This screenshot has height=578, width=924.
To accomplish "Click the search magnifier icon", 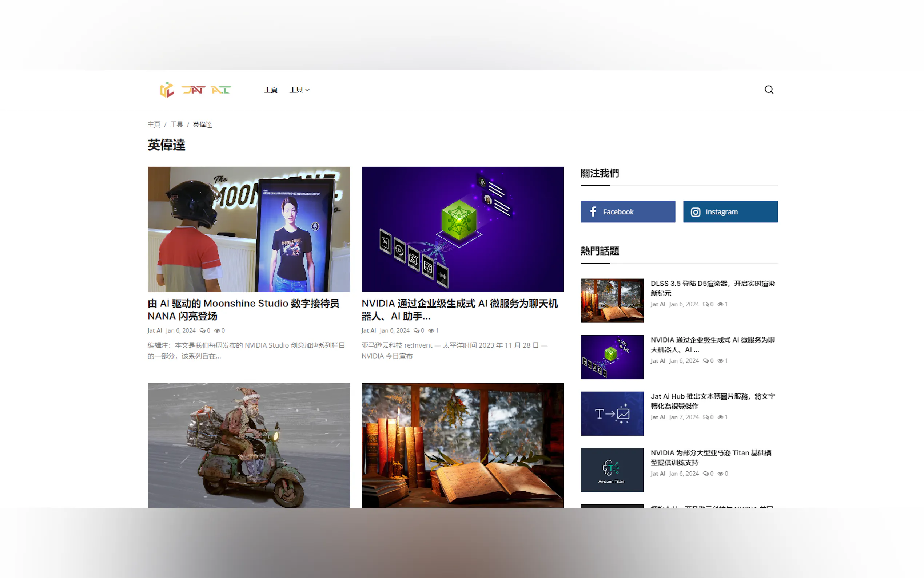I will click(x=769, y=90).
